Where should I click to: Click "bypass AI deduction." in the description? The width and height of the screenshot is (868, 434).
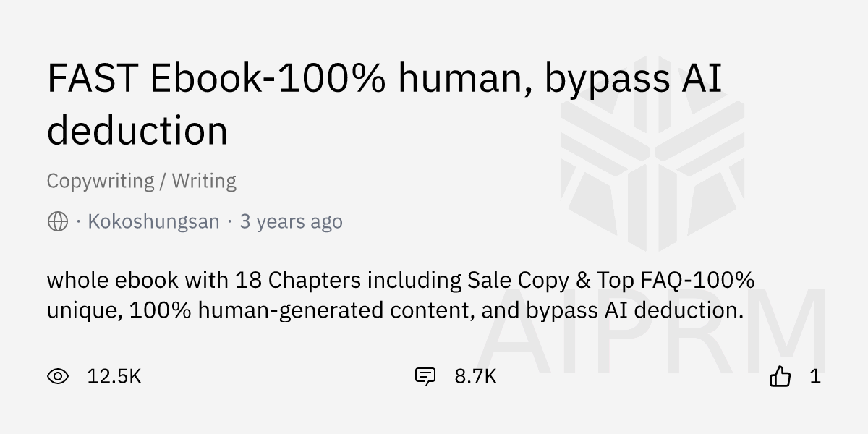(x=634, y=310)
